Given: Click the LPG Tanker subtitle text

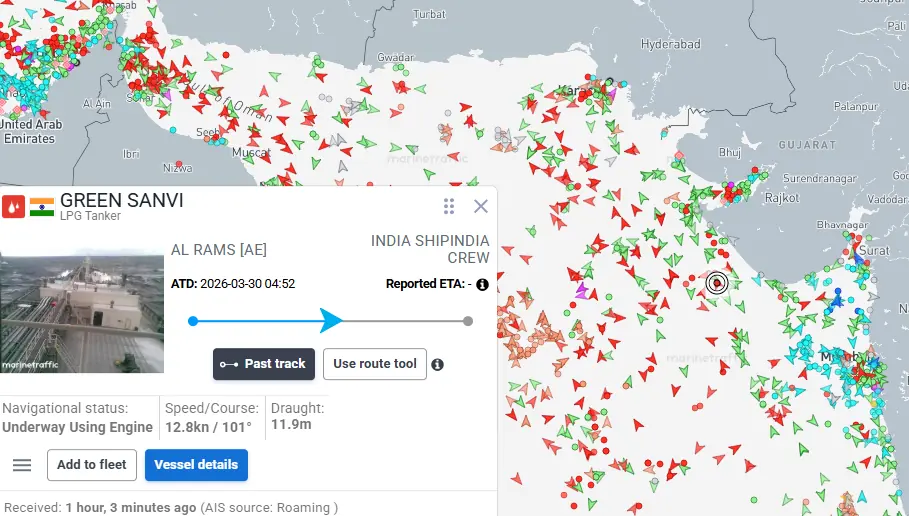Looking at the screenshot, I should click(90, 216).
